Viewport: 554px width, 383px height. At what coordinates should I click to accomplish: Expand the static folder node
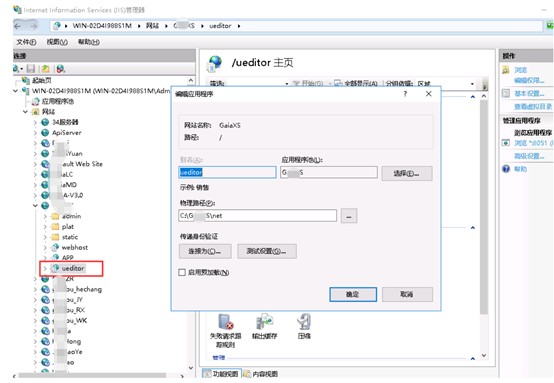click(x=45, y=237)
